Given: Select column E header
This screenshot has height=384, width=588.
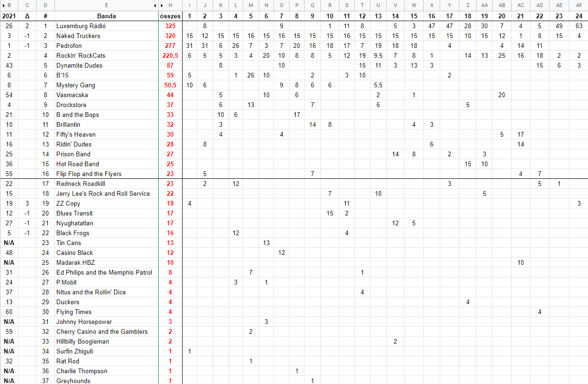Looking at the screenshot, I should click(x=107, y=5).
